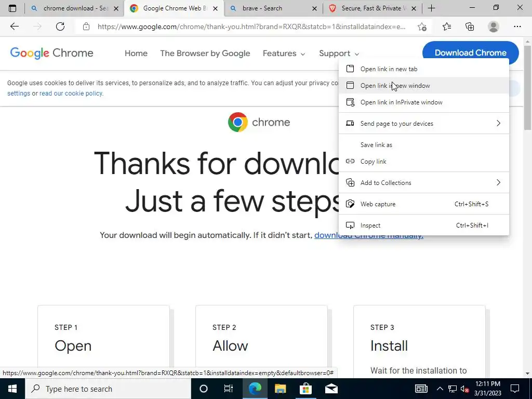Click the Google Chrome logo

(51, 54)
